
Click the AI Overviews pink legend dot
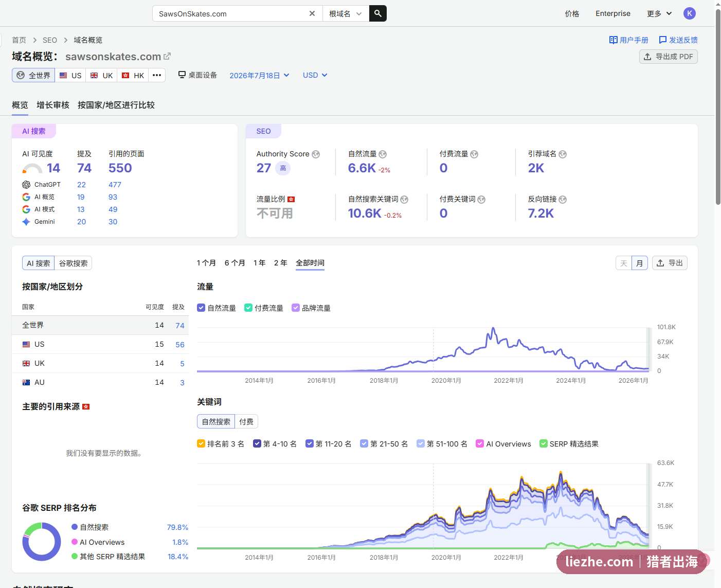pos(75,542)
